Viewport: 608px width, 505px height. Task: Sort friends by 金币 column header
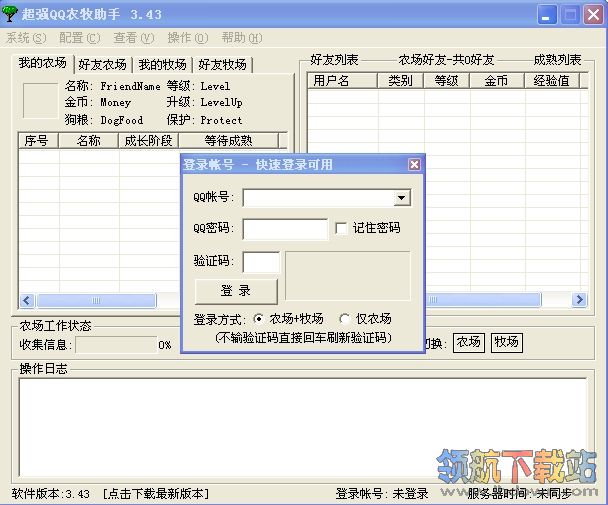pos(497,81)
